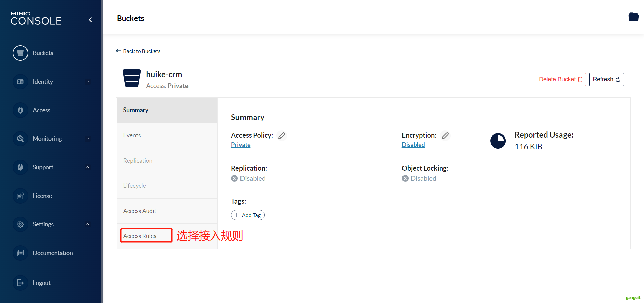Click the Replication disabled status icon
Screen dimensions: 644x303
coord(234,178)
